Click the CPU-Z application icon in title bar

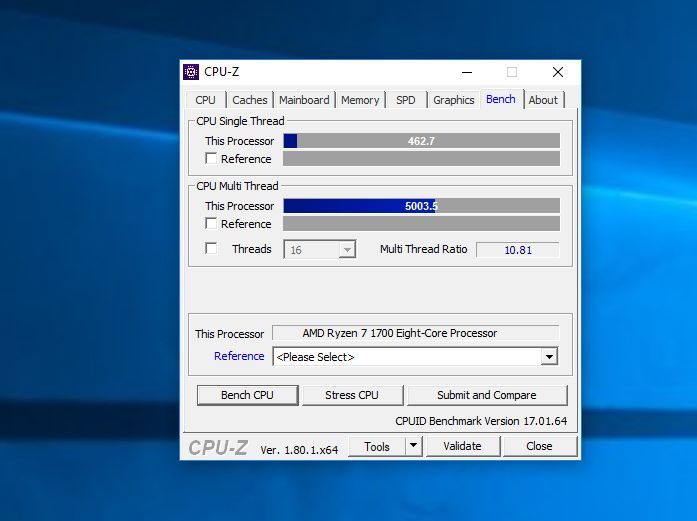coord(191,72)
